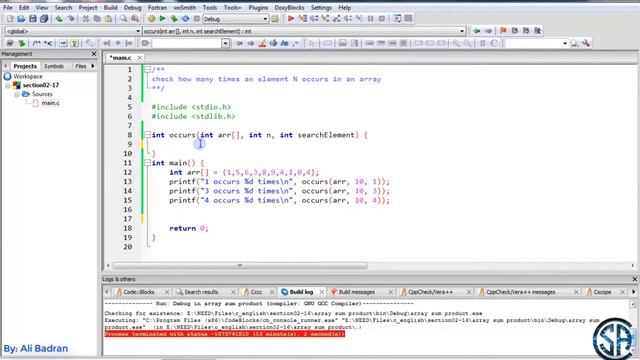This screenshot has height=360, width=640.
Task: Click the log panel vertical scrollbar
Action: tap(633, 327)
